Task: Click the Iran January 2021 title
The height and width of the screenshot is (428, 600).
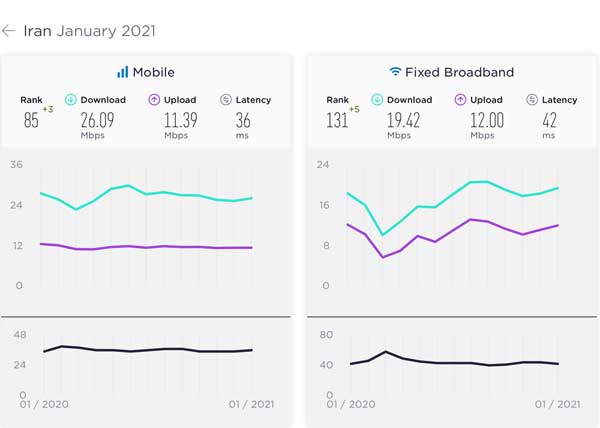Action: [89, 31]
